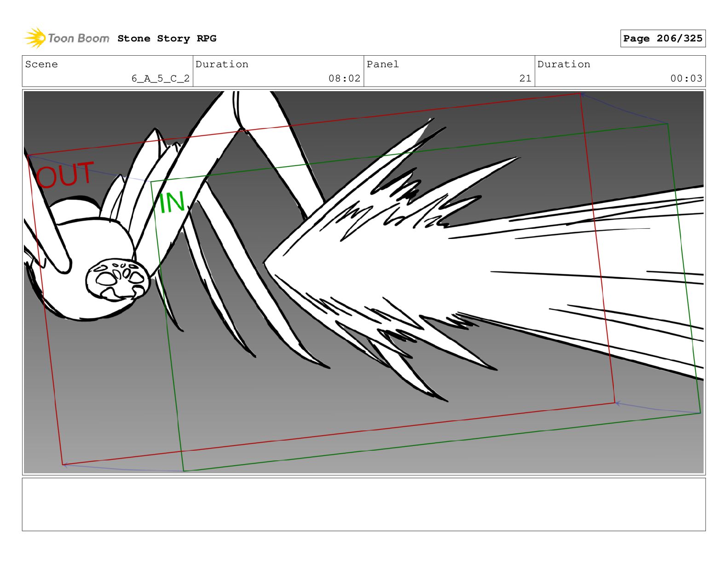Select the panel number '21'
Image resolution: width=728 pixels, height=564 pixels.
[526, 78]
